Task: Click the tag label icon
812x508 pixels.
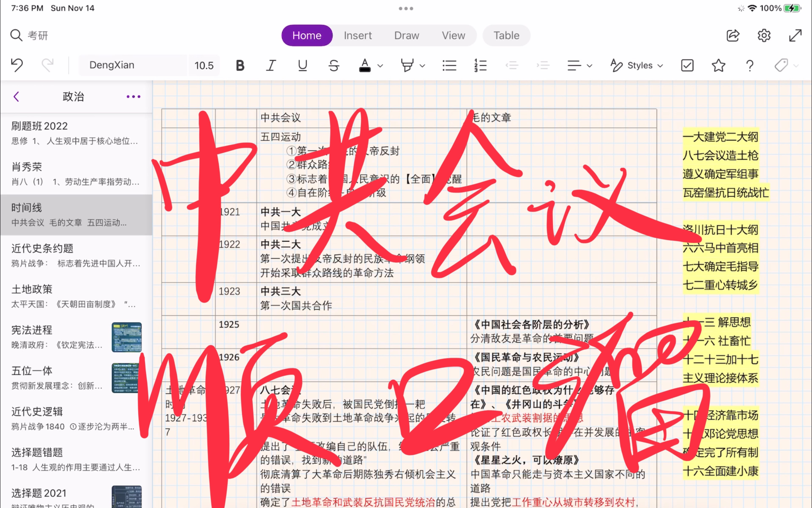Action: [x=781, y=65]
